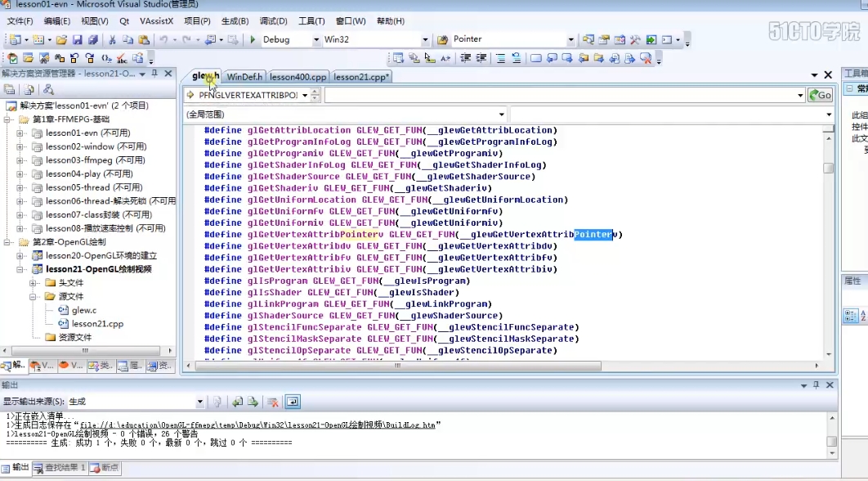Toggle word wrap in the output panel

(x=292, y=402)
